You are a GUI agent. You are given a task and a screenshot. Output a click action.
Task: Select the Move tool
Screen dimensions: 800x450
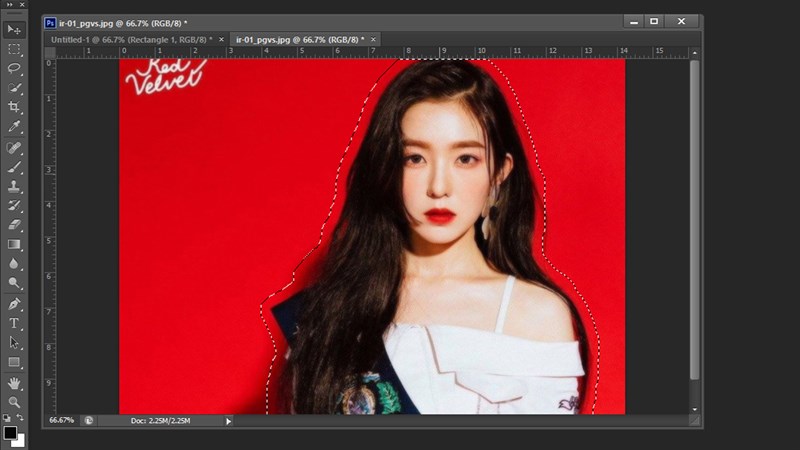(x=14, y=30)
